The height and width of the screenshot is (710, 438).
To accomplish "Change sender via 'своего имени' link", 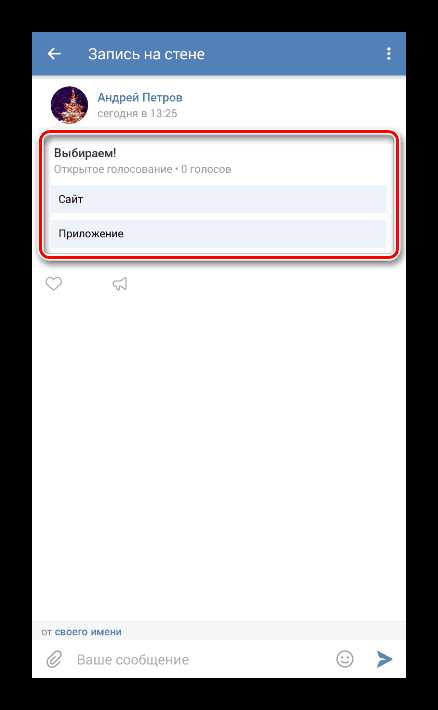I will coord(88,632).
